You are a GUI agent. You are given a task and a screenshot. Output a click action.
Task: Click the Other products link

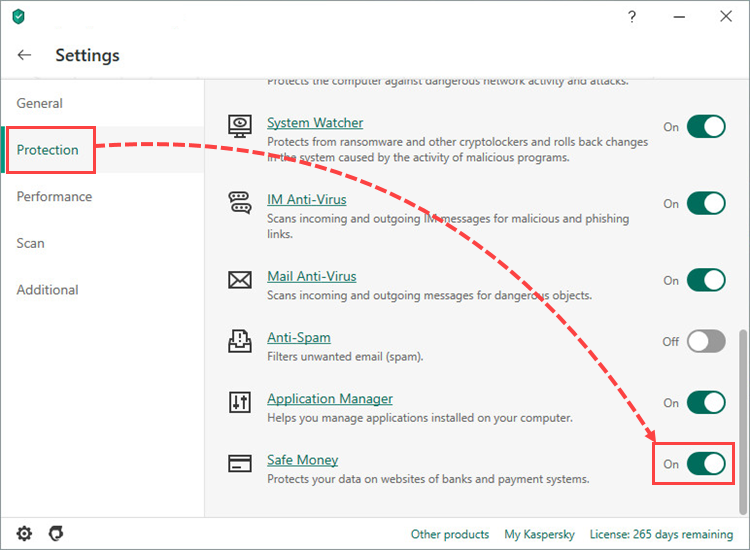click(x=450, y=534)
